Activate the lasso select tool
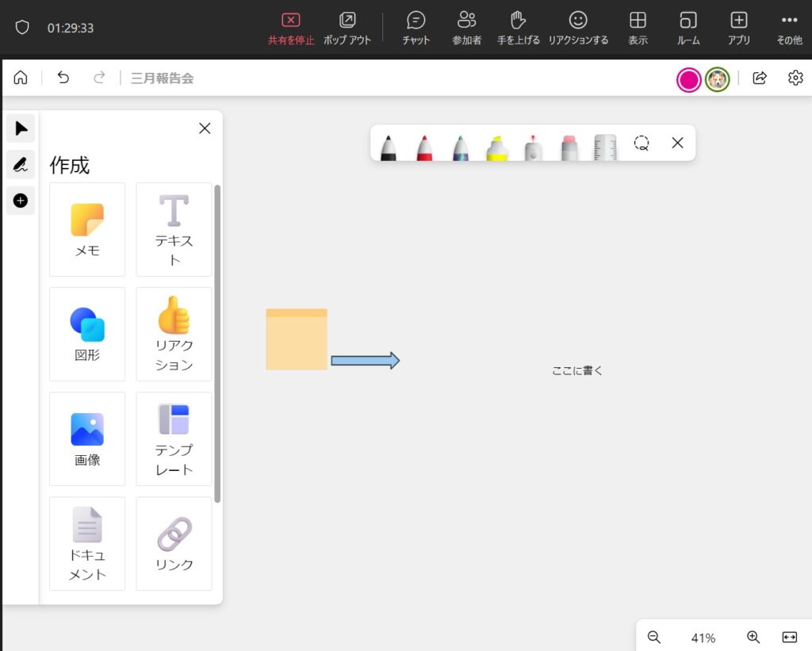The width and height of the screenshot is (812, 651). coord(642,144)
